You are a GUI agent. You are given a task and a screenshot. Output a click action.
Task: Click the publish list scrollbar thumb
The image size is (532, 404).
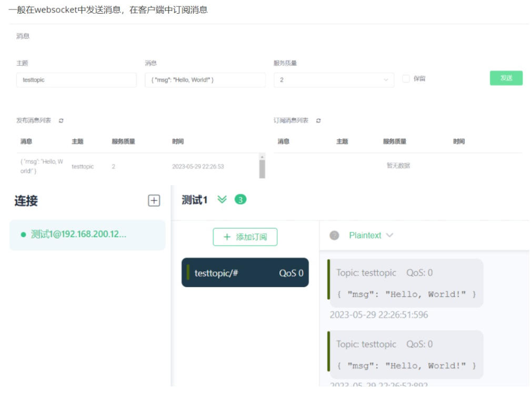[x=262, y=169]
